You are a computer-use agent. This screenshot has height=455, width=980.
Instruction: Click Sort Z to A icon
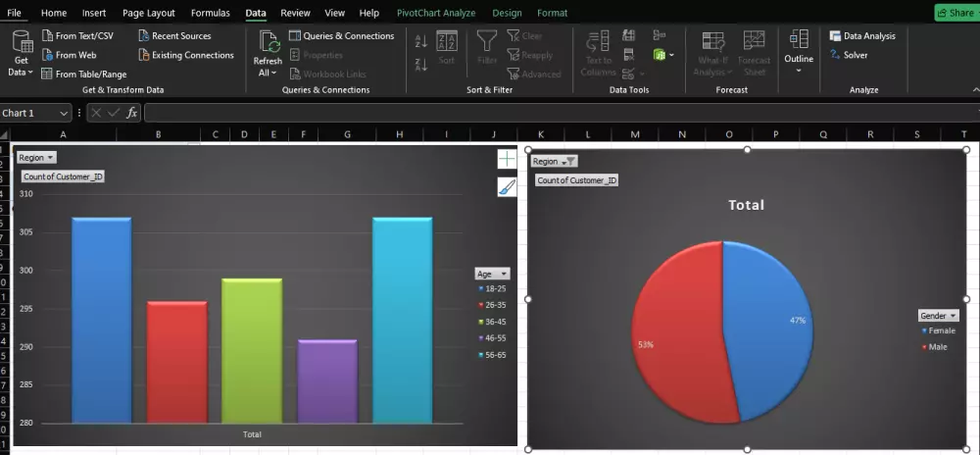421,64
